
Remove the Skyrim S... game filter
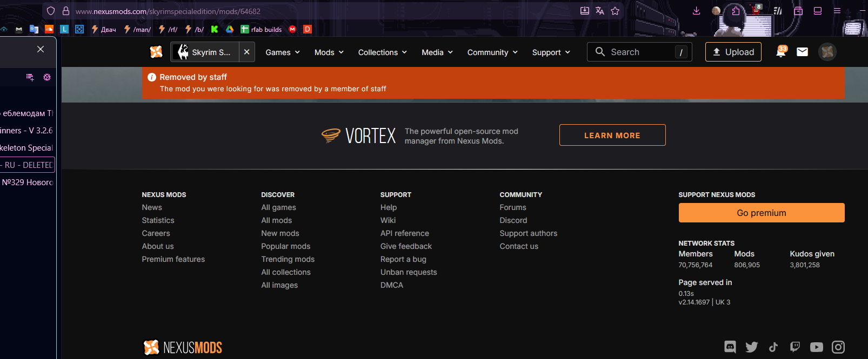[246, 52]
